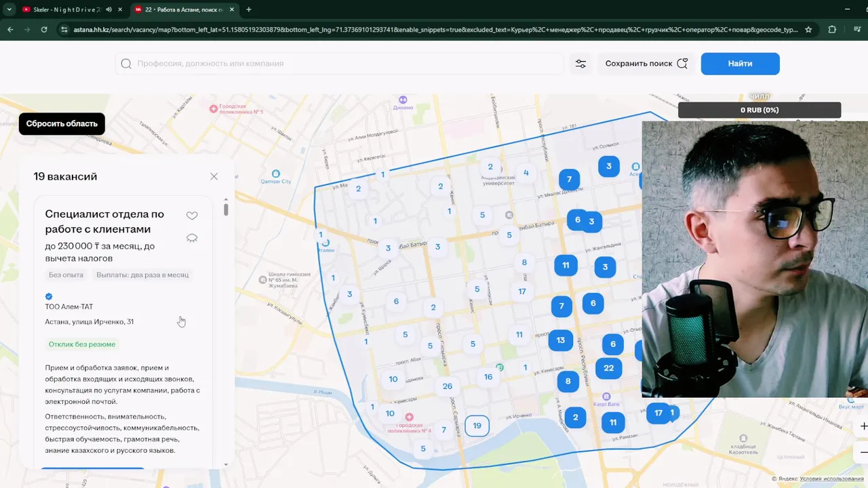Switch to the Работа в Астане tab

point(183,9)
